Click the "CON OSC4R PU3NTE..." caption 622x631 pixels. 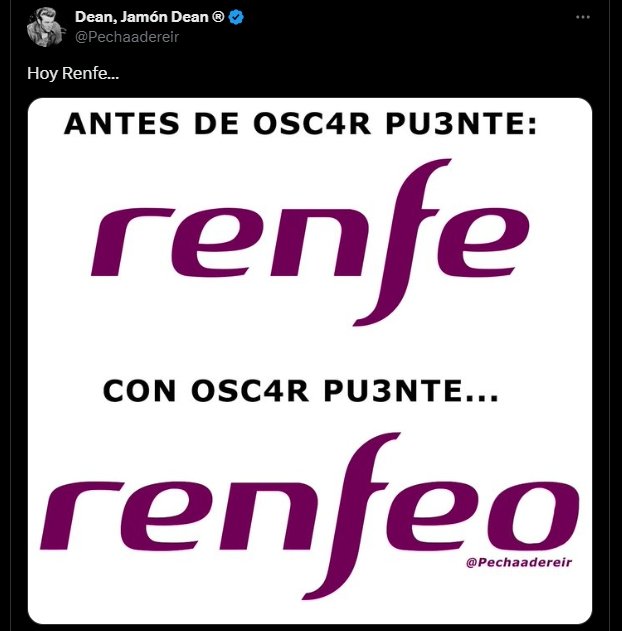click(x=300, y=393)
